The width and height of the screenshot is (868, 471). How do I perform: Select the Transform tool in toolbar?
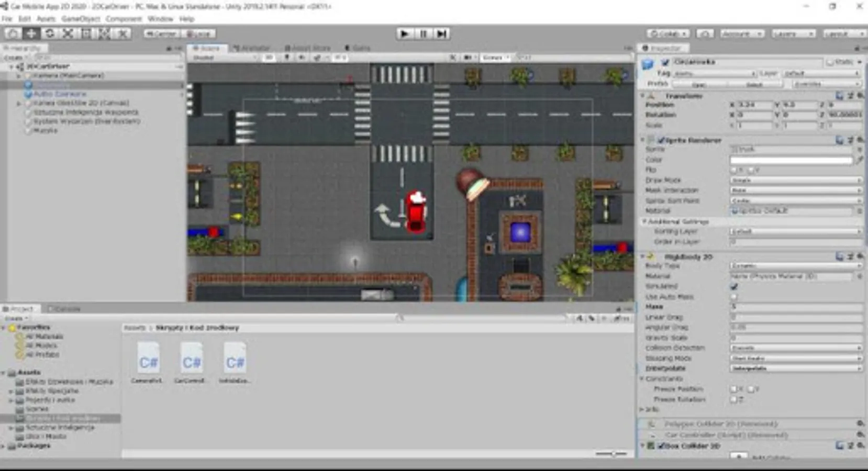tap(104, 33)
